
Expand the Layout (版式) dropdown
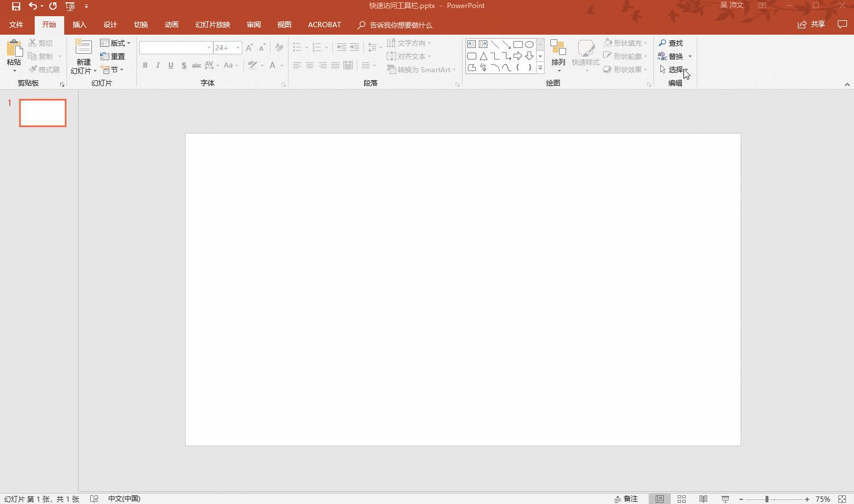click(115, 43)
